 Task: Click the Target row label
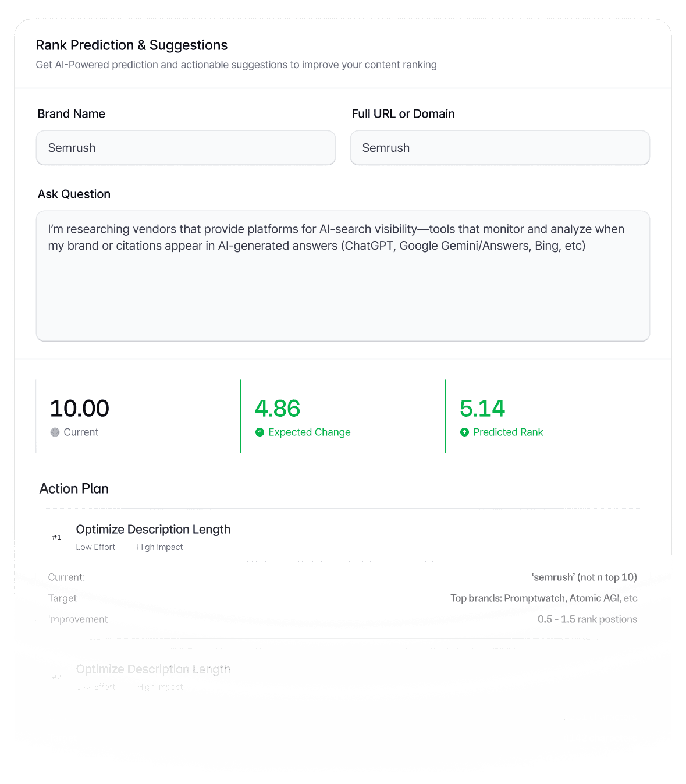pos(62,598)
